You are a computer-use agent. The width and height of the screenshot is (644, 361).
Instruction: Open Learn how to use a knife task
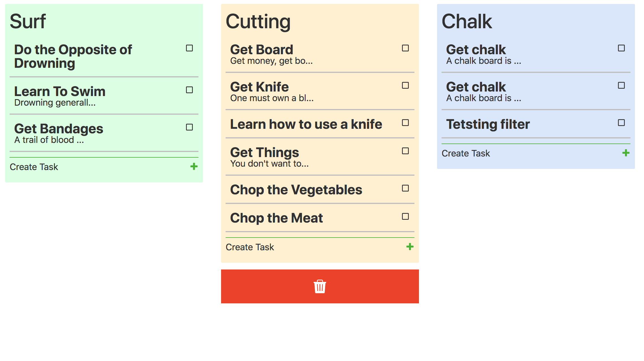click(320, 124)
